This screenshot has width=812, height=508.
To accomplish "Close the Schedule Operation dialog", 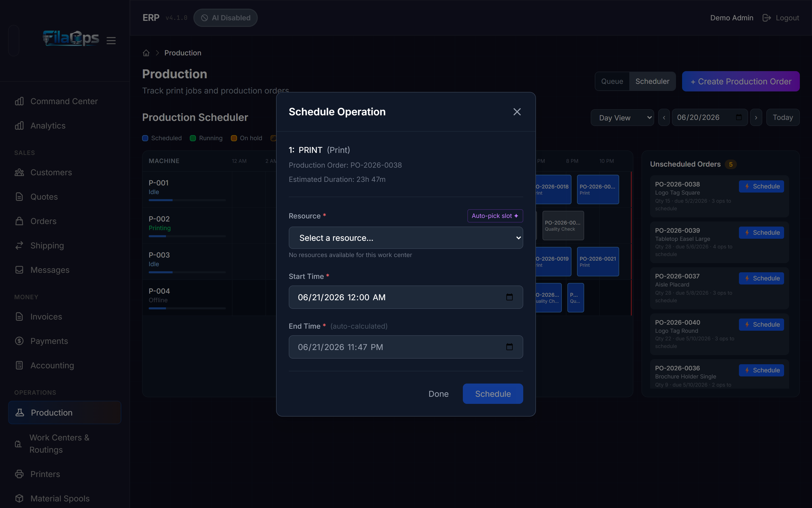I will 517,112.
